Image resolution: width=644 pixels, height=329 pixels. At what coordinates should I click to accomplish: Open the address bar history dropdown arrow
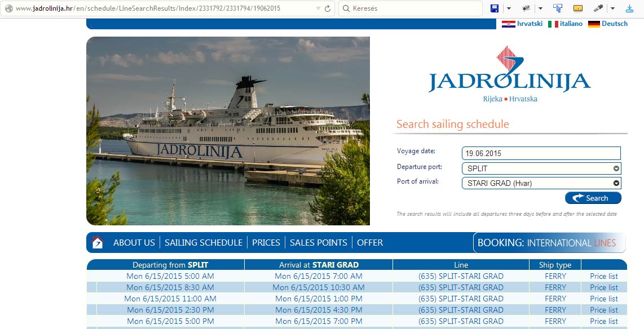point(318,8)
